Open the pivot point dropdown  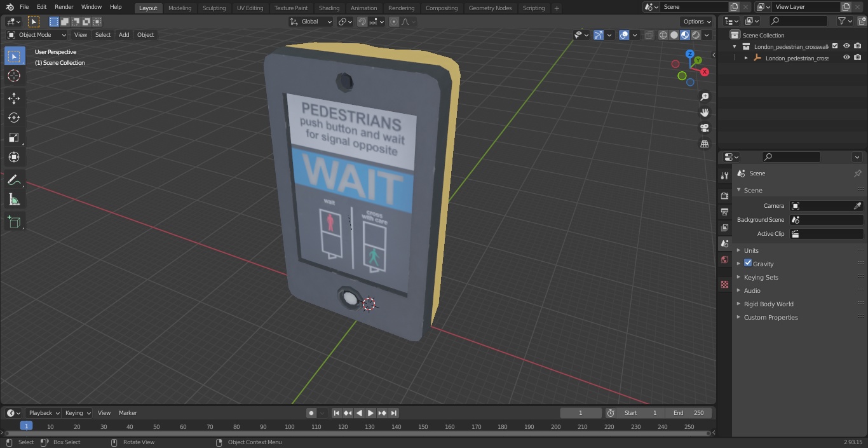pos(345,22)
